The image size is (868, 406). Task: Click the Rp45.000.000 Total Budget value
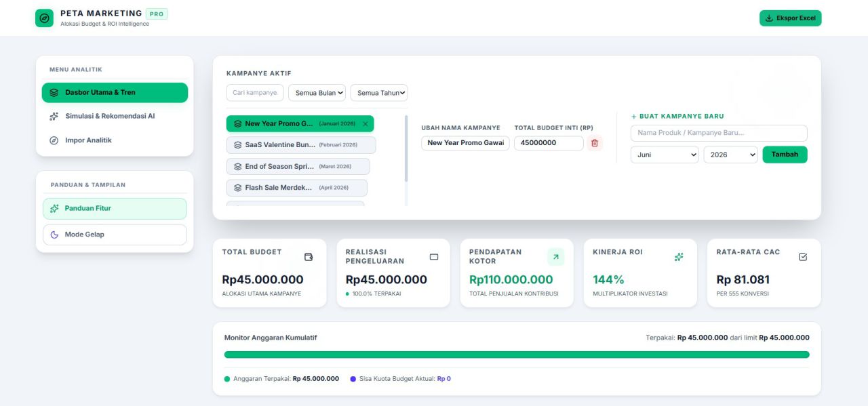(x=263, y=279)
